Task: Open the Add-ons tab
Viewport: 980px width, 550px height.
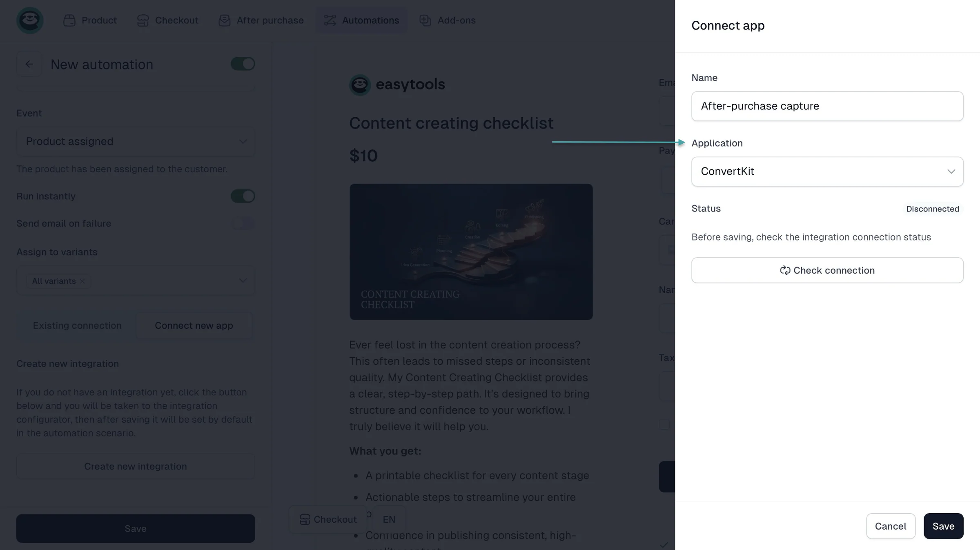Action: click(448, 20)
